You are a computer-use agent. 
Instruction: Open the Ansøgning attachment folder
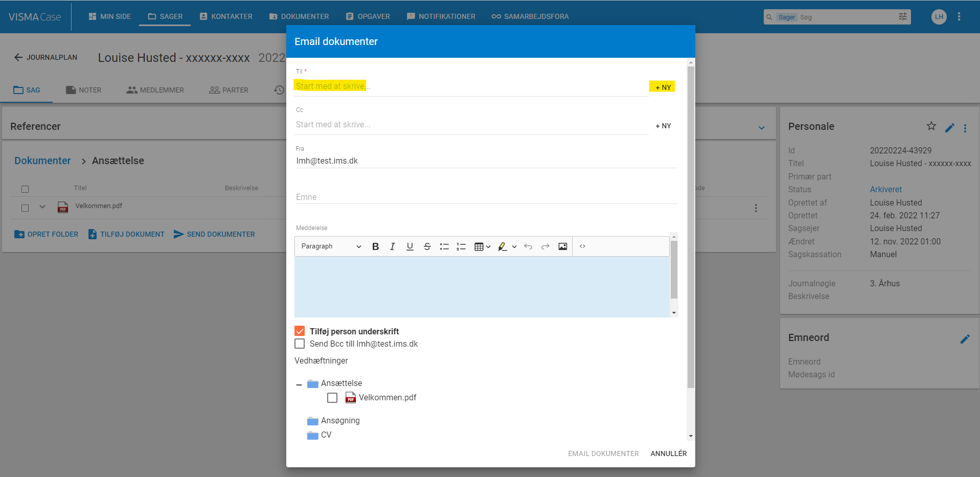(x=333, y=421)
